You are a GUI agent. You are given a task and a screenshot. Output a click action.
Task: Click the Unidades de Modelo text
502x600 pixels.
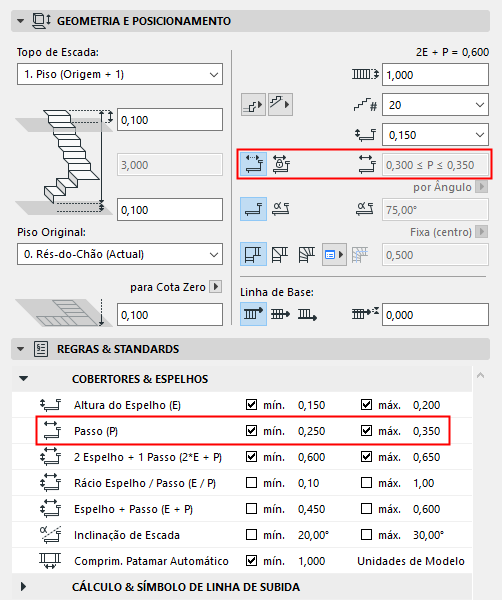coord(411,561)
